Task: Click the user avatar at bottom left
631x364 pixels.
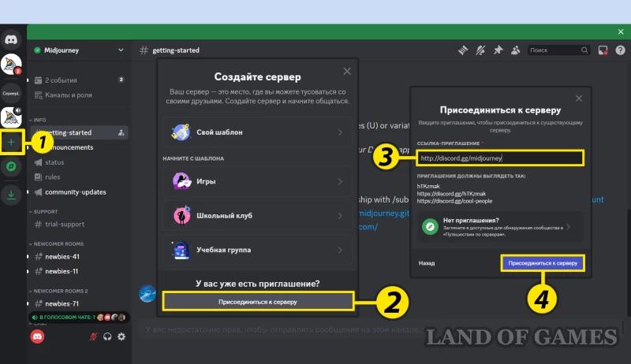Action: point(37,336)
